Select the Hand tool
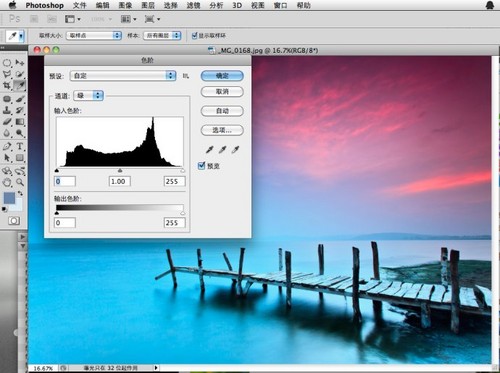500x373 pixels. tap(7, 182)
